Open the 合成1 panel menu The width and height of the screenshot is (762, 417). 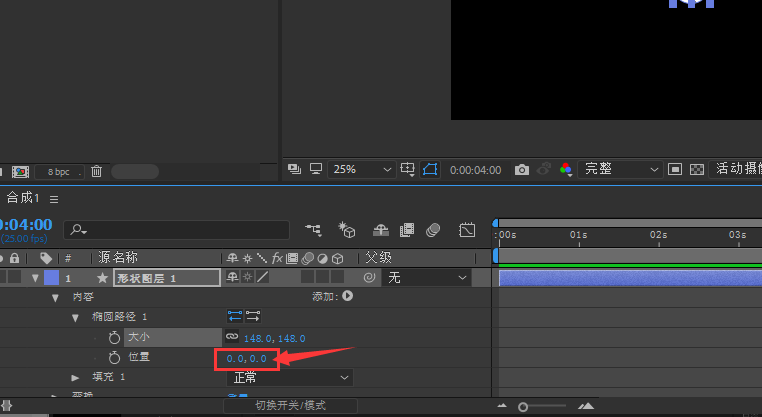(x=54, y=199)
